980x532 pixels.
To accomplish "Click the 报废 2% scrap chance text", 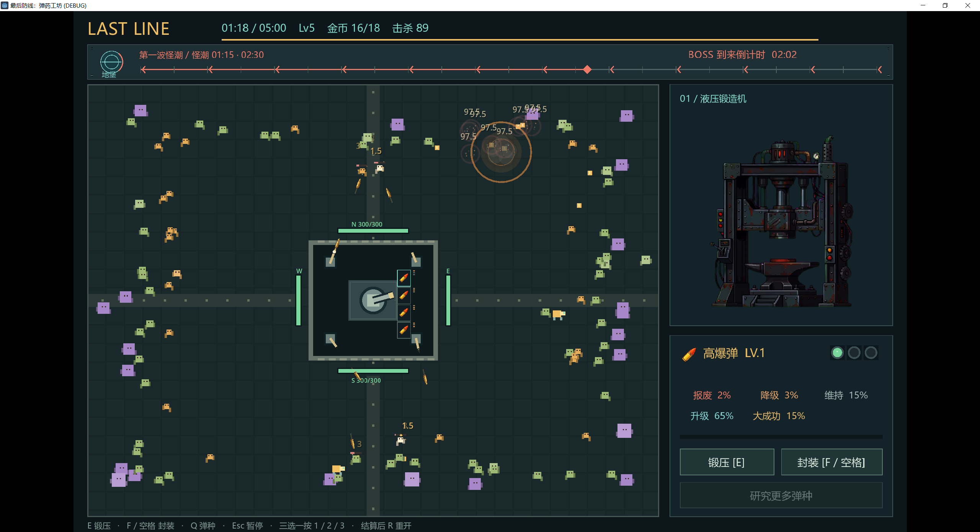I will click(x=712, y=395).
